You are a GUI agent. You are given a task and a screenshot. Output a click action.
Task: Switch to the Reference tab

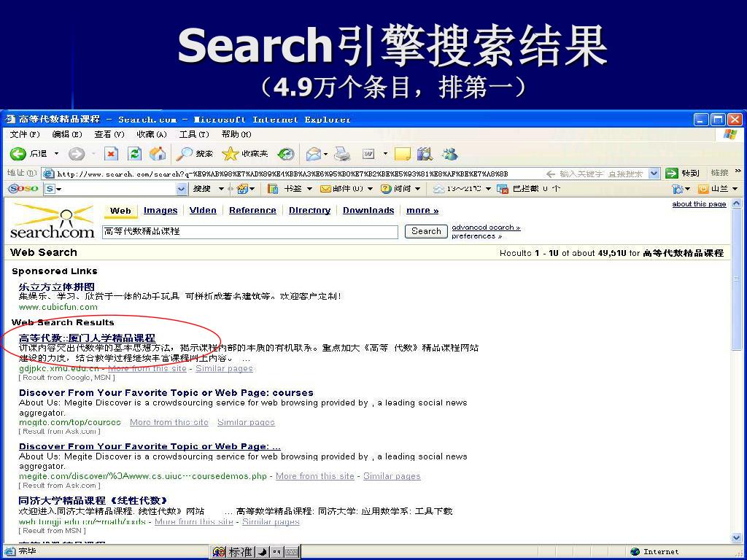[252, 211]
